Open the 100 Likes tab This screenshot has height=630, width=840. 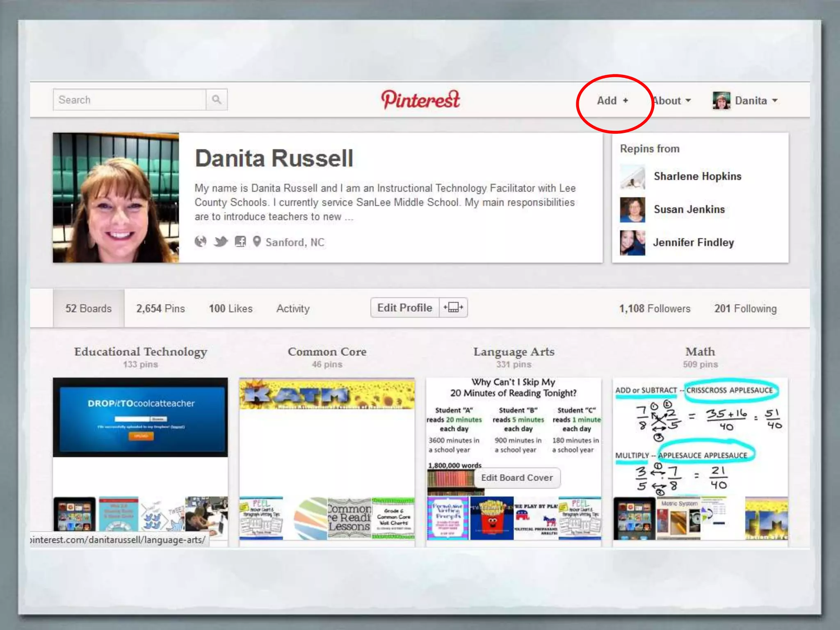coord(231,308)
